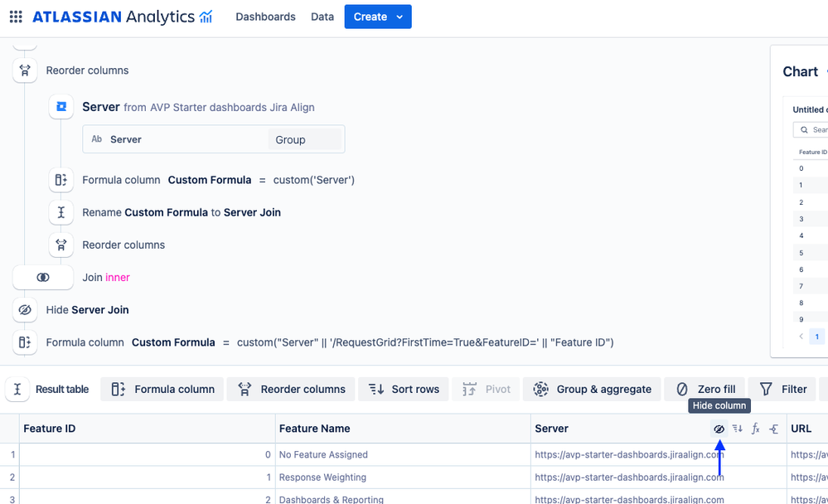Open the Group aggregation dropdown for Server
The height and width of the screenshot is (504, 828).
[x=306, y=139]
